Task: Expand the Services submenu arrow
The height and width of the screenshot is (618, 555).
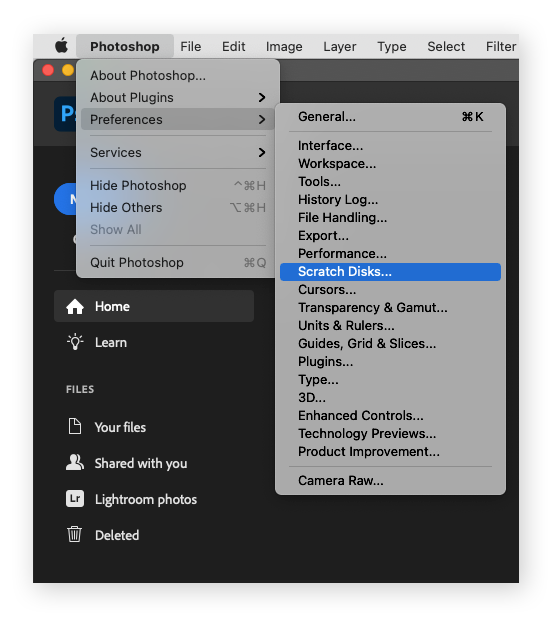Action: point(262,153)
